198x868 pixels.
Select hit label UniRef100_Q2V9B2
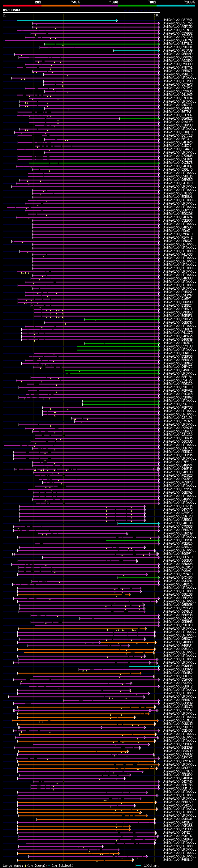[x=177, y=33]
